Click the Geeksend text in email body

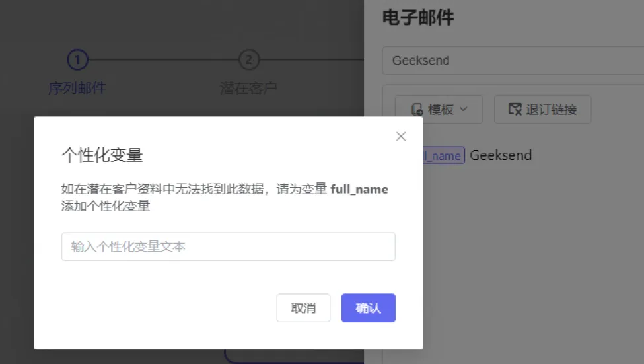coord(501,155)
